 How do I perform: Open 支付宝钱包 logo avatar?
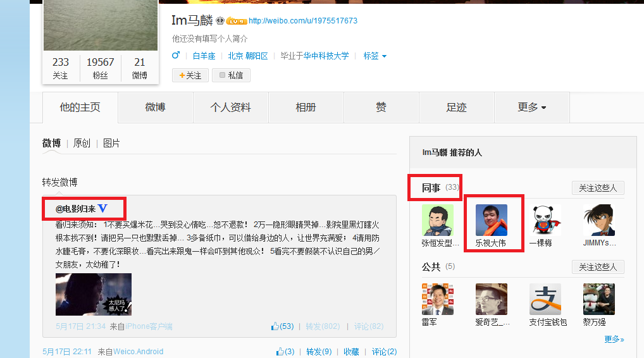coord(545,299)
